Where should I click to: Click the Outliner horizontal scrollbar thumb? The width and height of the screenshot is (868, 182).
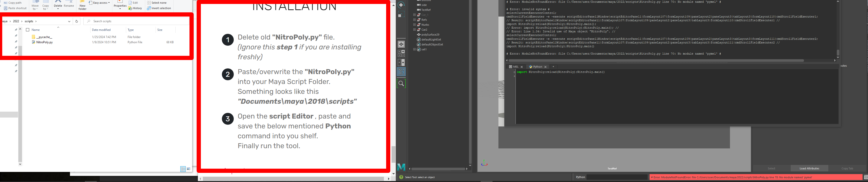click(x=438, y=169)
